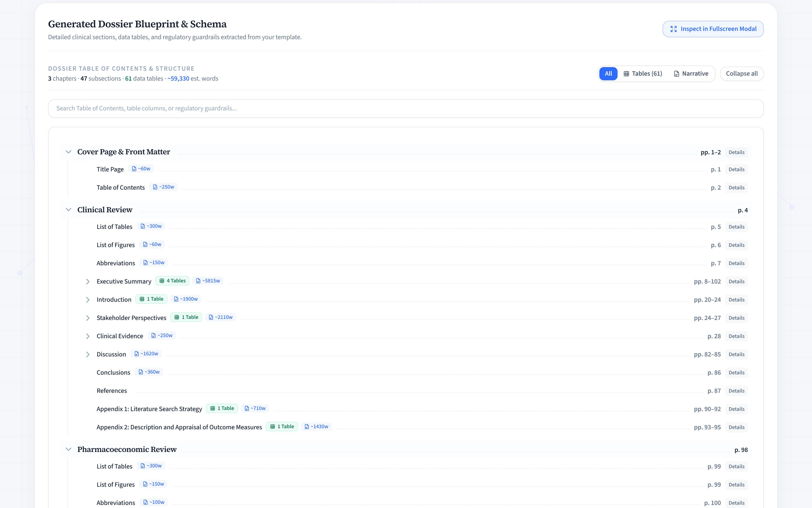812x508 pixels.
Task: Click the References row title
Action: coord(112,391)
